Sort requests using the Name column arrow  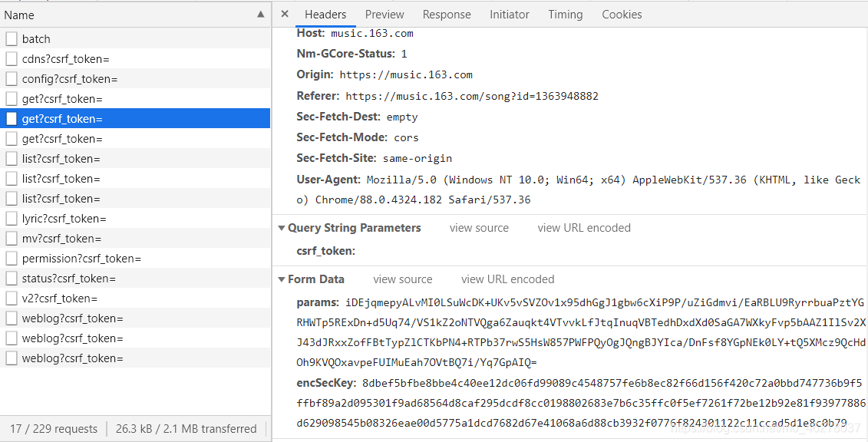pos(261,15)
